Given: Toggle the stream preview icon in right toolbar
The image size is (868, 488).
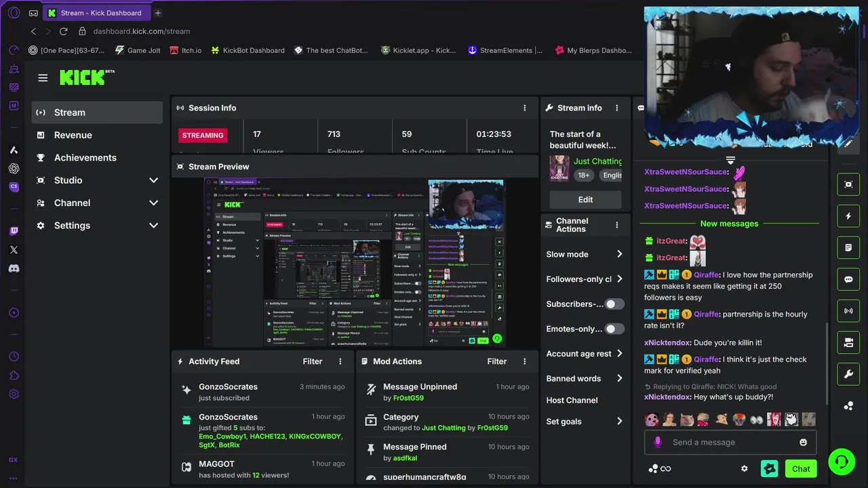Looking at the screenshot, I should pos(848,184).
